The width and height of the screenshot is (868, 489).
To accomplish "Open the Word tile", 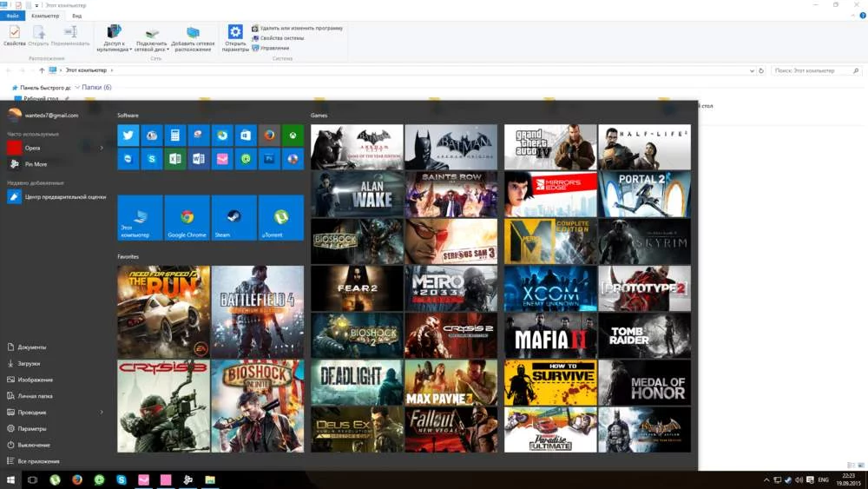I will tap(199, 159).
